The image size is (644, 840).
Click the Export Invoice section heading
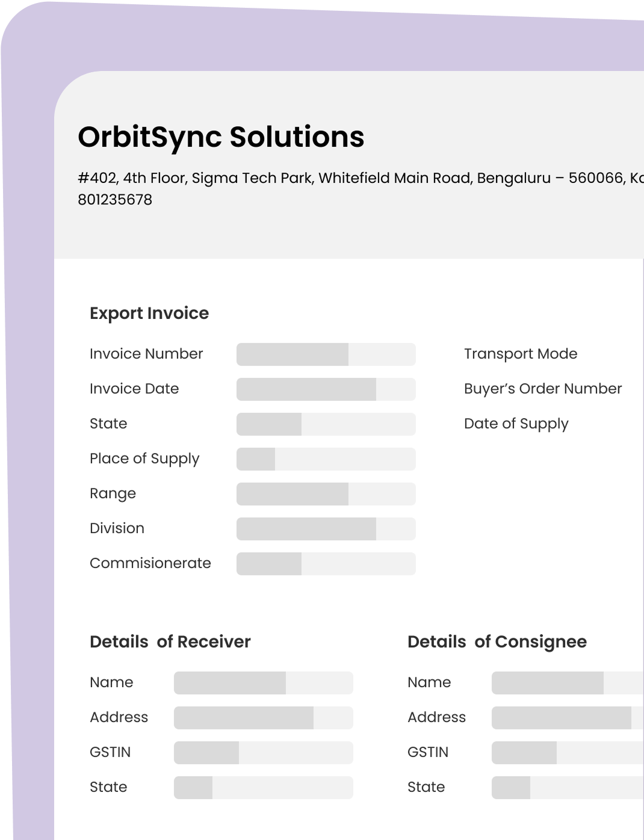pos(149,313)
